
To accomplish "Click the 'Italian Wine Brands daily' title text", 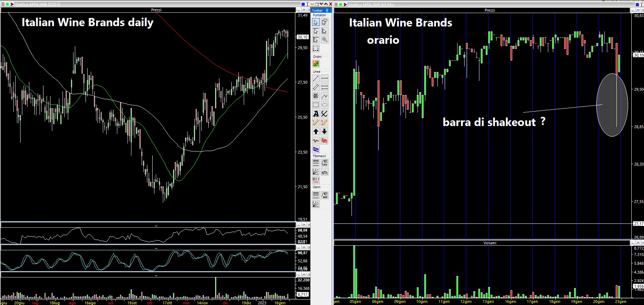I will [x=88, y=22].
